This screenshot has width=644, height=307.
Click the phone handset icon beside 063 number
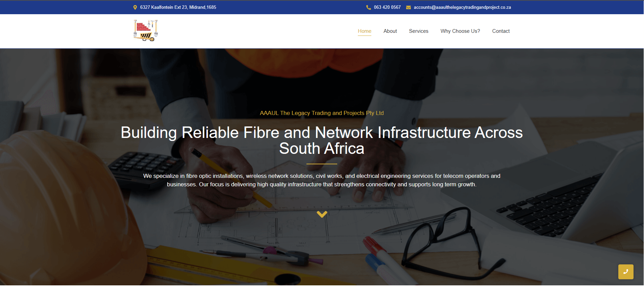pyautogui.click(x=368, y=7)
